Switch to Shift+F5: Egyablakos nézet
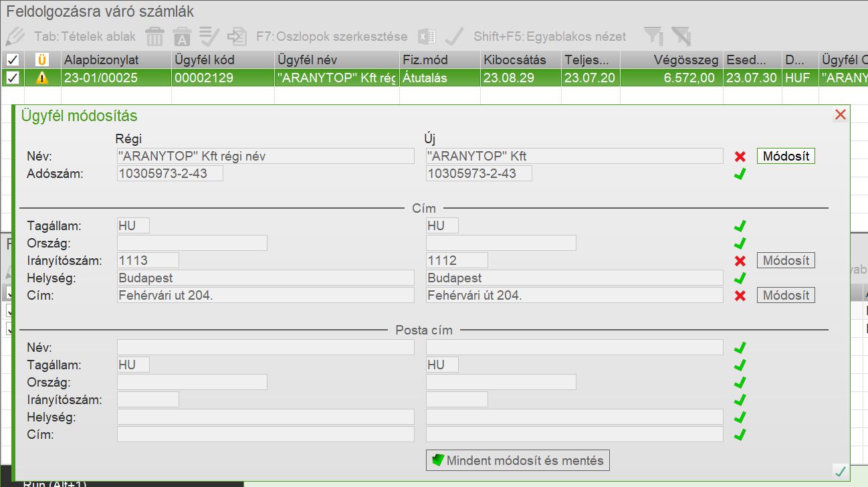The width and height of the screenshot is (868, 487). (550, 36)
